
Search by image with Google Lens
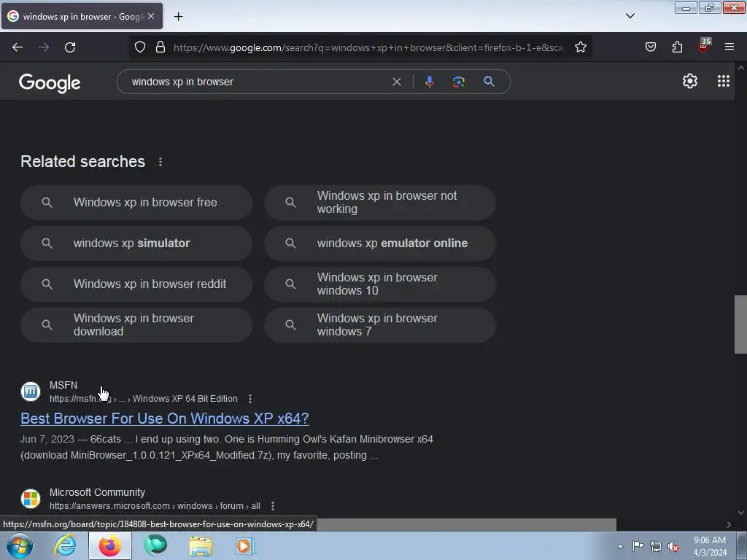coord(459,82)
